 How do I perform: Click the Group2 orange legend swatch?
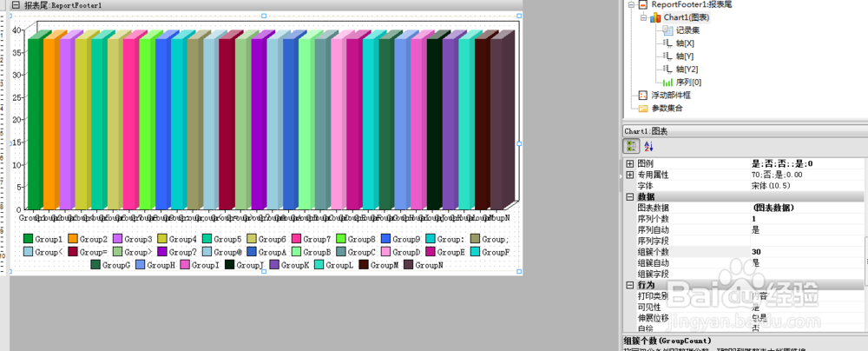[x=73, y=239]
